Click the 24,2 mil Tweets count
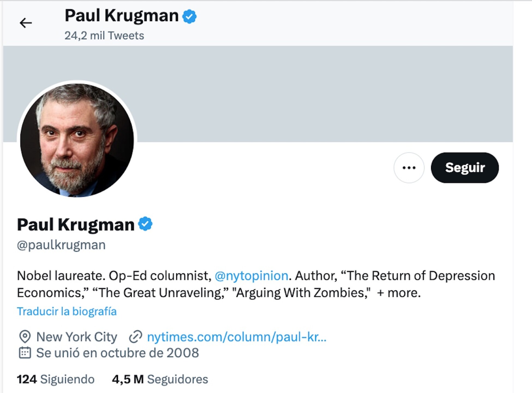Viewport: 532px width, 393px height. coord(104,36)
